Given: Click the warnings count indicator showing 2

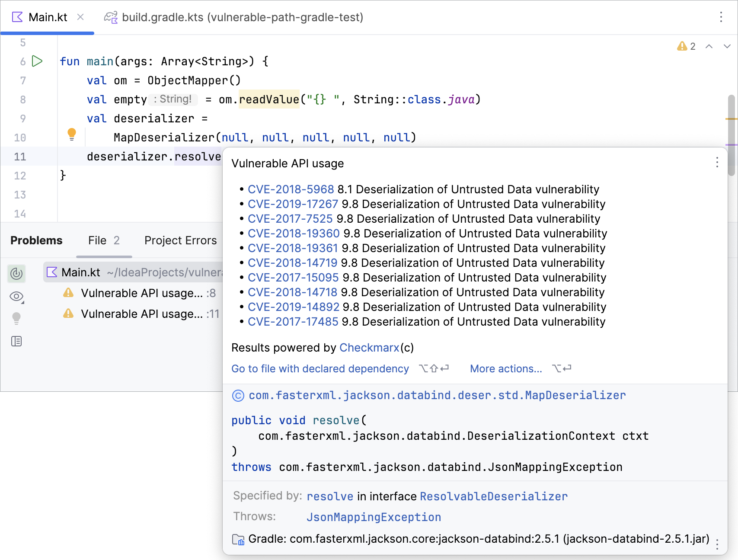Looking at the screenshot, I should pos(686,46).
